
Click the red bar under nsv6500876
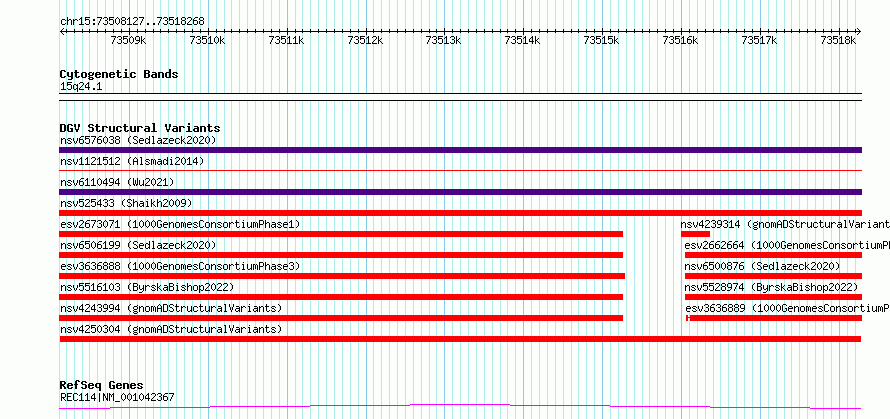773,276
